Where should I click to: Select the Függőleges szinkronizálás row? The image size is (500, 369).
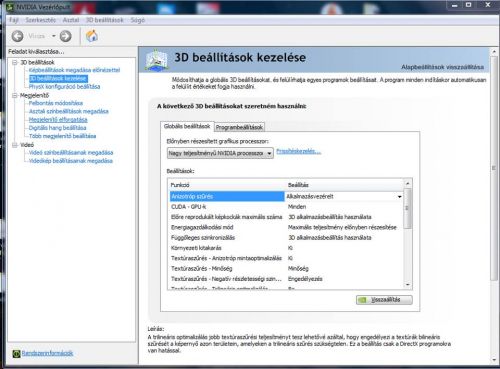coord(286,238)
